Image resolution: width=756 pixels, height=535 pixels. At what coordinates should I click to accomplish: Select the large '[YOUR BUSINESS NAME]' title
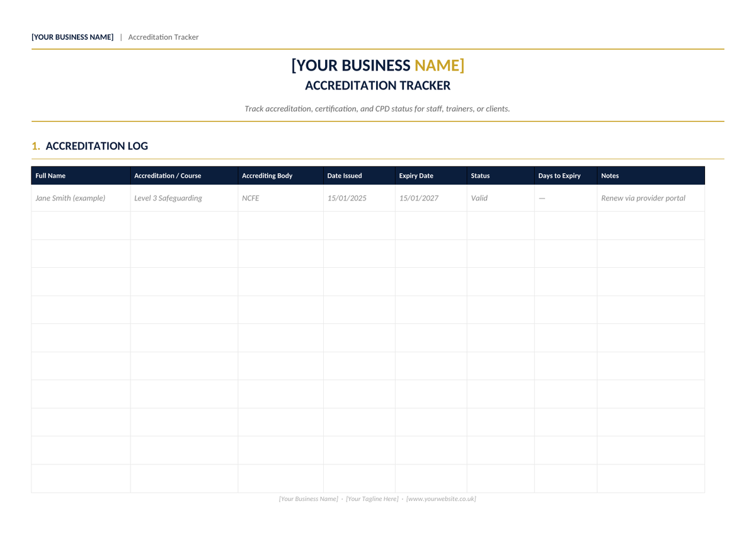coord(378,66)
